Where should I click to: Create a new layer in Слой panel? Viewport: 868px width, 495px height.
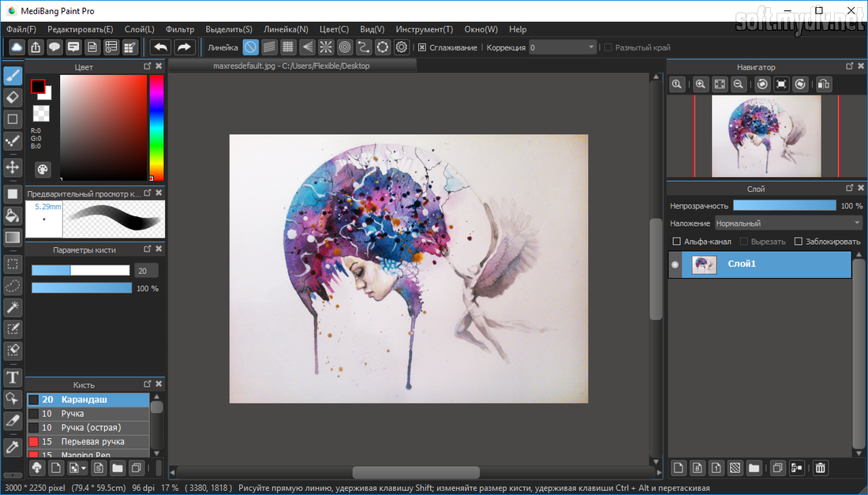pyautogui.click(x=679, y=468)
